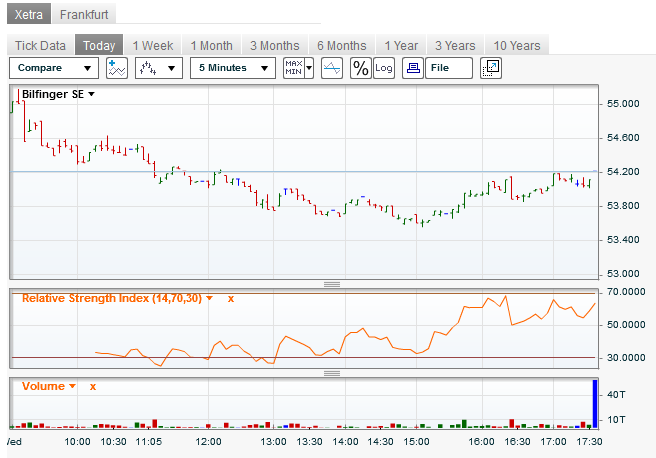Select the 3 Years time range
The width and height of the screenshot is (656, 458).
(455, 45)
